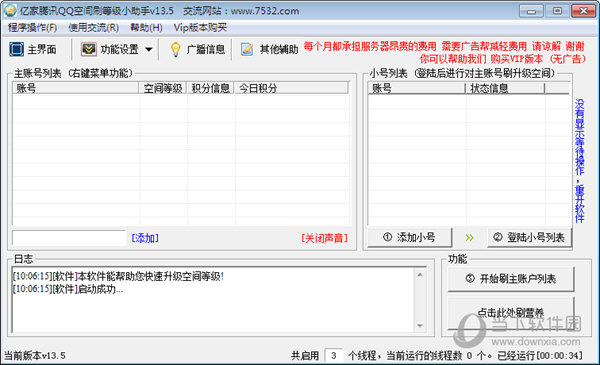Click the 空间等级 column header
600x365 pixels.
click(163, 88)
